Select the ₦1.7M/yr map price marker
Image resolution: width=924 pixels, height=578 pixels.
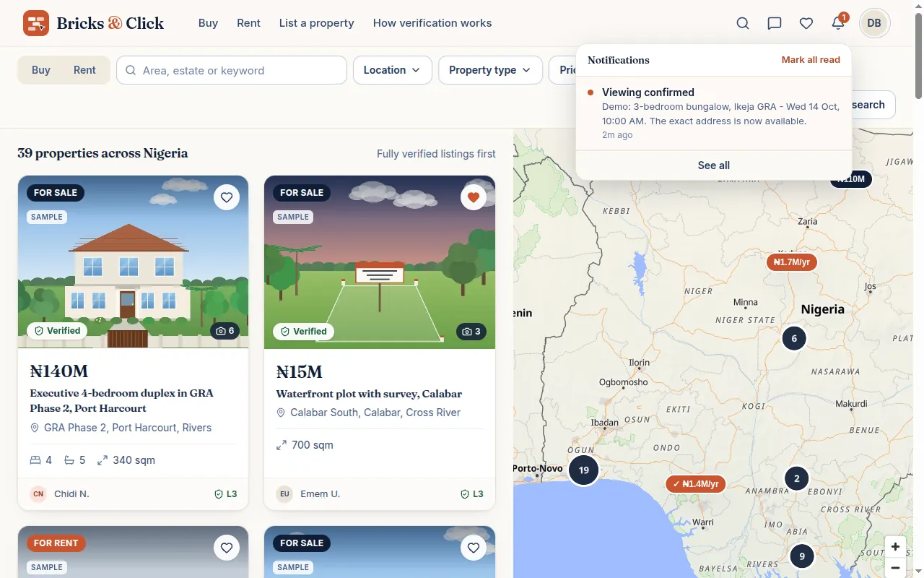click(791, 262)
